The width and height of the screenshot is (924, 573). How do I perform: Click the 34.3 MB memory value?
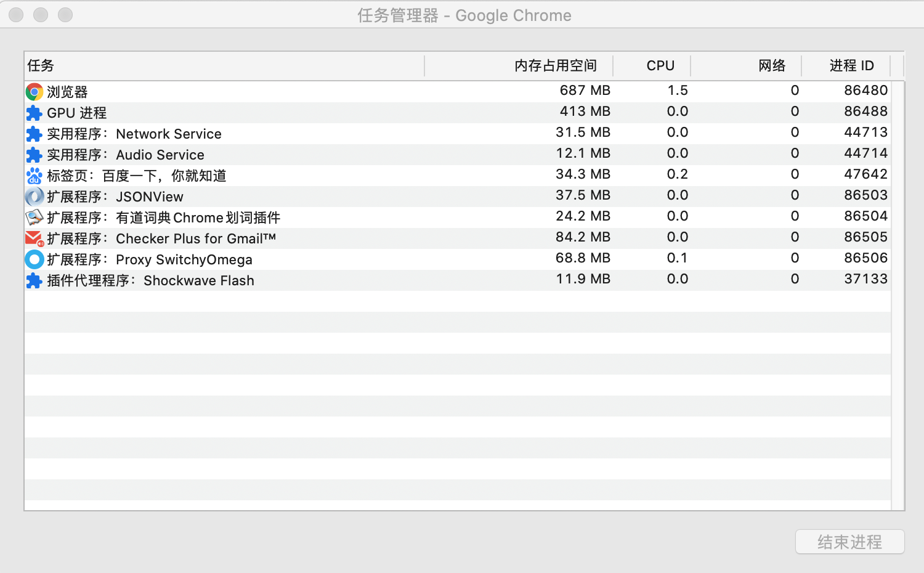[583, 174]
